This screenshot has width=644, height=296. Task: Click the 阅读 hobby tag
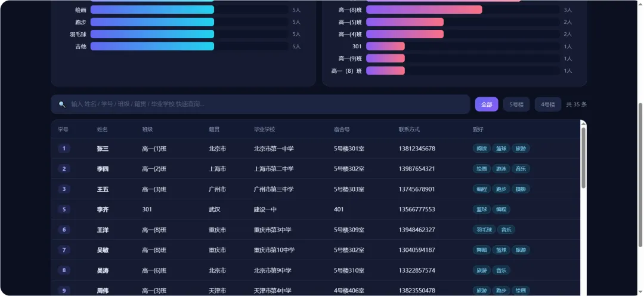(482, 149)
